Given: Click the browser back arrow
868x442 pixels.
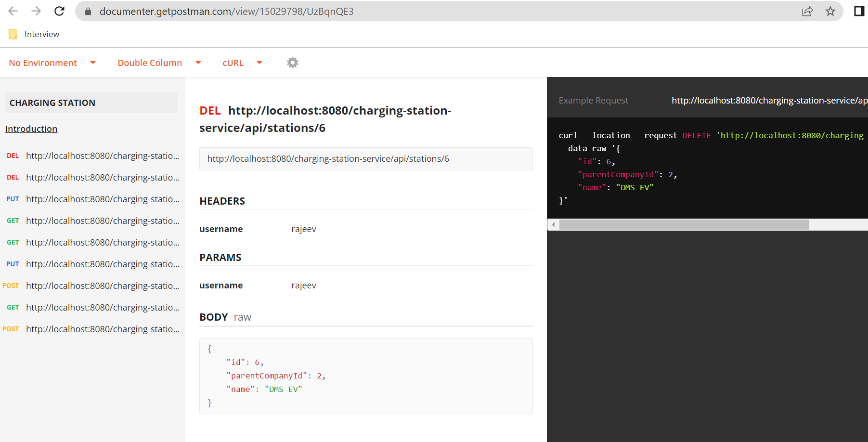Looking at the screenshot, I should tap(13, 11).
